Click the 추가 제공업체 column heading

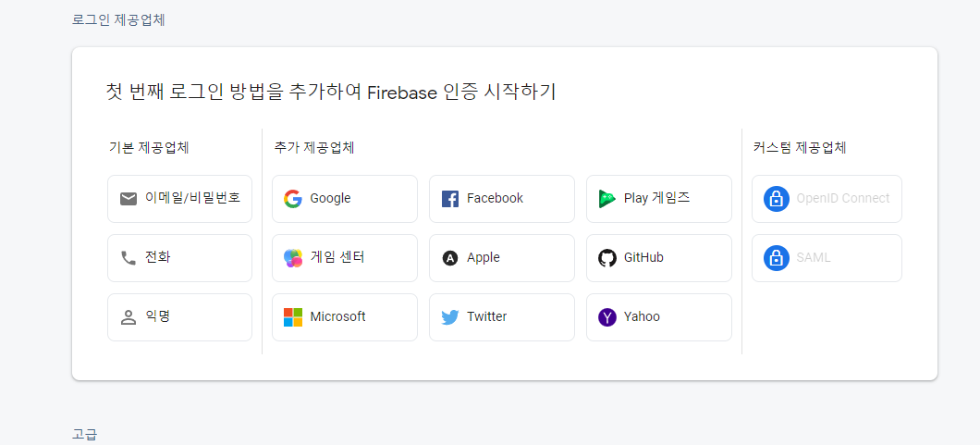pyautogui.click(x=314, y=148)
